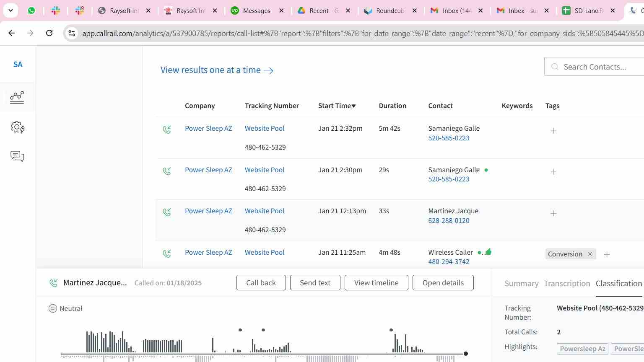This screenshot has width=644, height=362.
Task: Click third marker dot above waveform
Action: pyautogui.click(x=391, y=330)
